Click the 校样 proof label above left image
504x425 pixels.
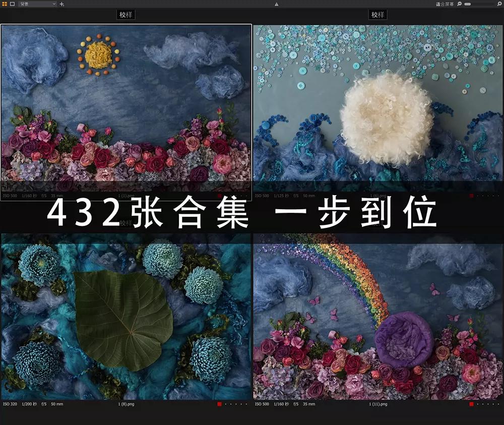[125, 15]
